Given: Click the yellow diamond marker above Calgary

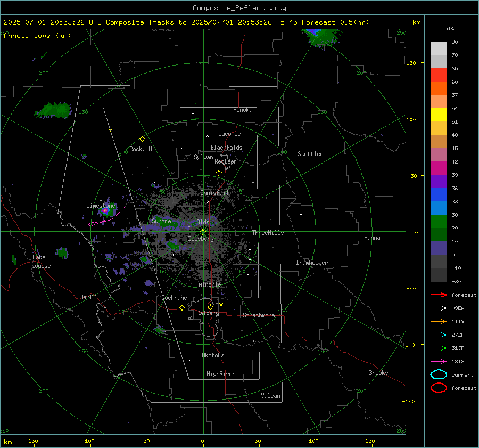Looking at the screenshot, I should [210, 307].
